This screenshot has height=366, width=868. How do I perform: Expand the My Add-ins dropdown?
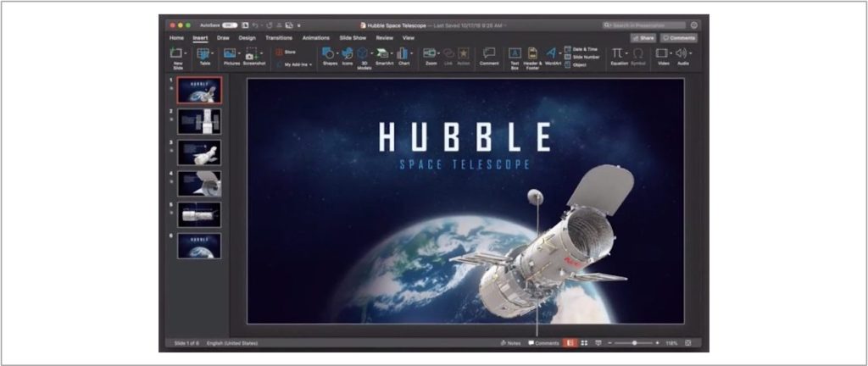click(x=311, y=64)
